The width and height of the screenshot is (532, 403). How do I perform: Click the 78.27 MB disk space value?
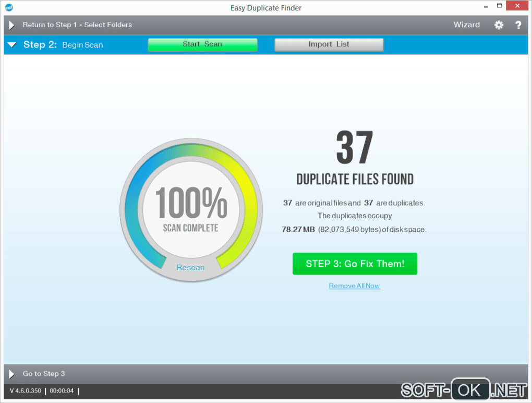(298, 230)
